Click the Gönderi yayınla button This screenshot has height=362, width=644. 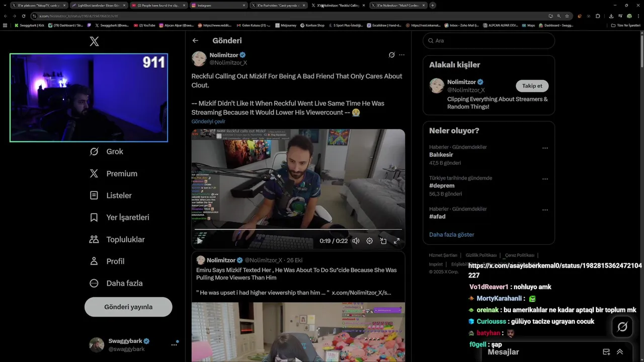click(x=128, y=307)
